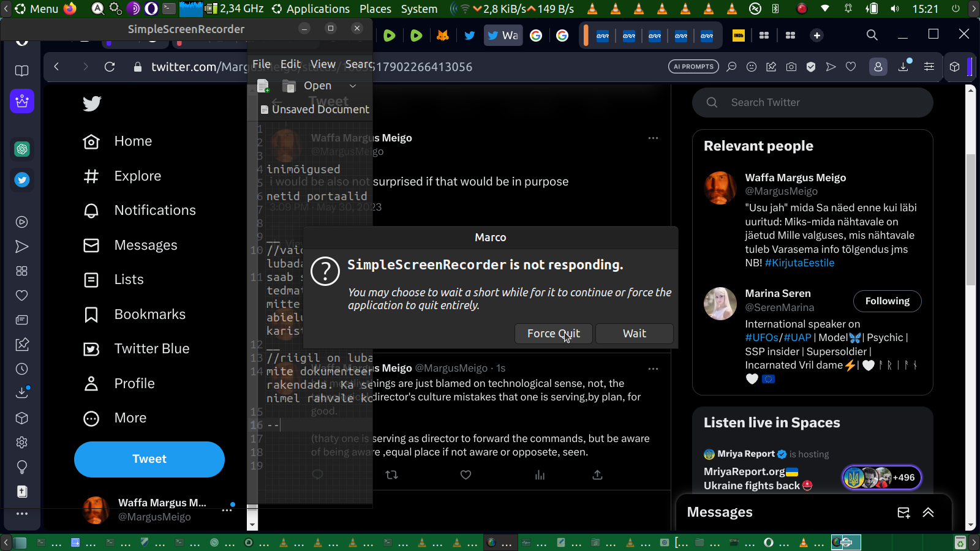Open the #UFOs hashtag link
Image resolution: width=980 pixels, height=551 pixels.
761,337
